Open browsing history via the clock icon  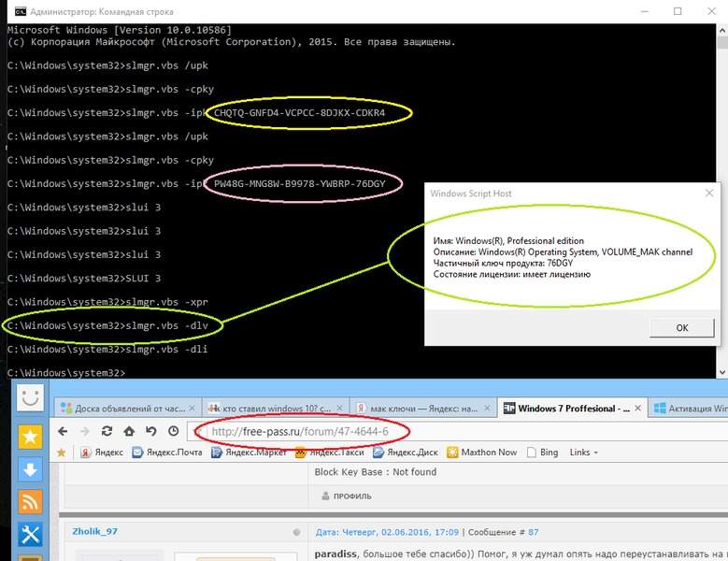[174, 431]
